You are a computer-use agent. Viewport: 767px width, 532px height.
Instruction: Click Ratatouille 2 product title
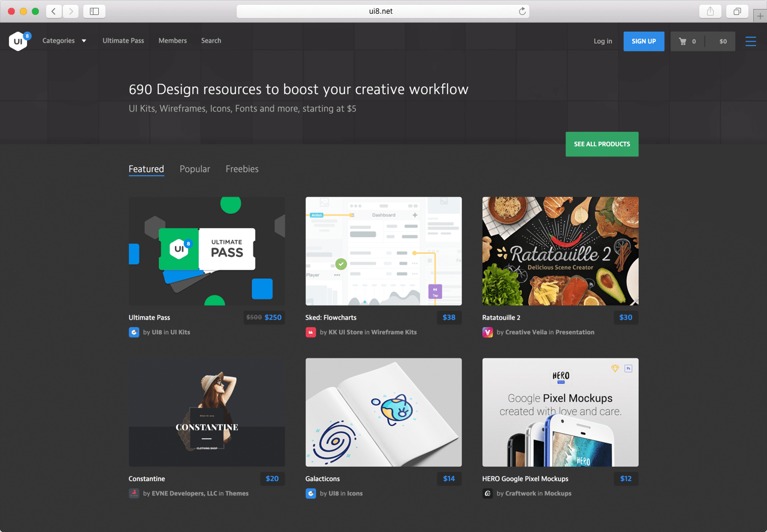pos(501,318)
